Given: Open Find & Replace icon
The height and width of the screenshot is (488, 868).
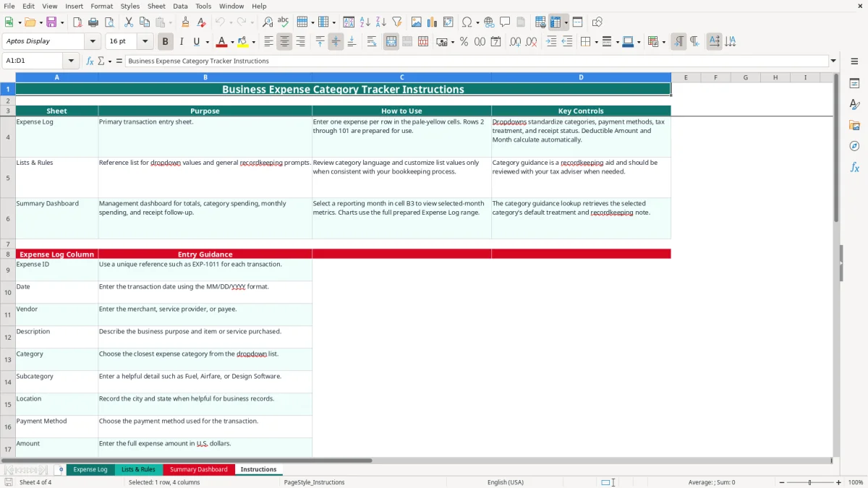Looking at the screenshot, I should (268, 22).
